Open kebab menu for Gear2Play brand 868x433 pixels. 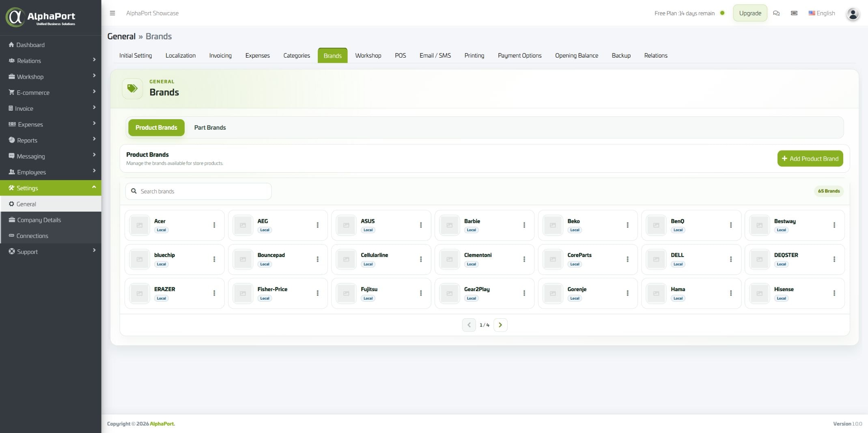[x=524, y=293]
